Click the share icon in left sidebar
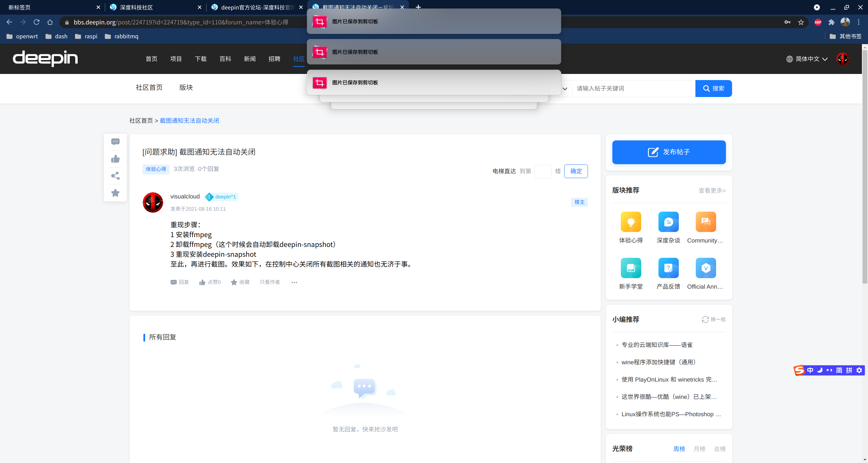 tap(115, 176)
